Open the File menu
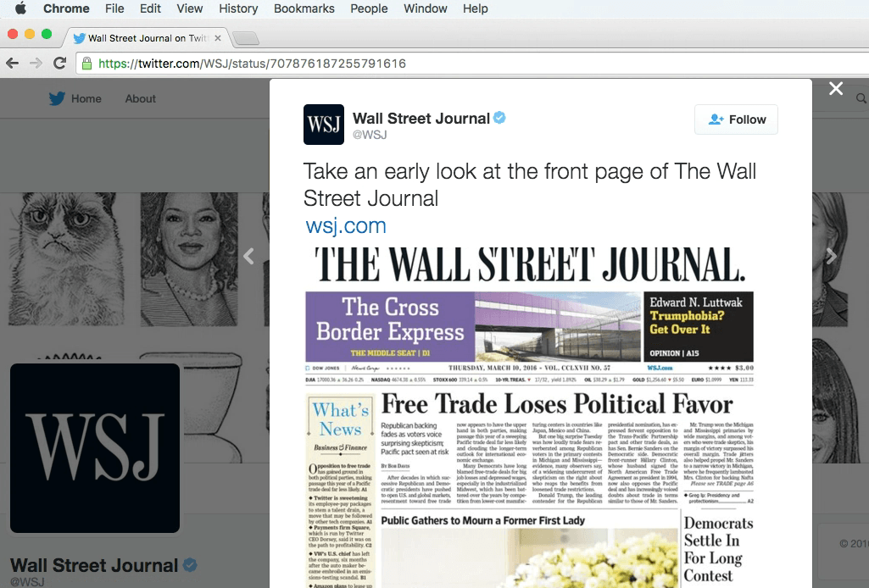The width and height of the screenshot is (869, 588). click(114, 8)
